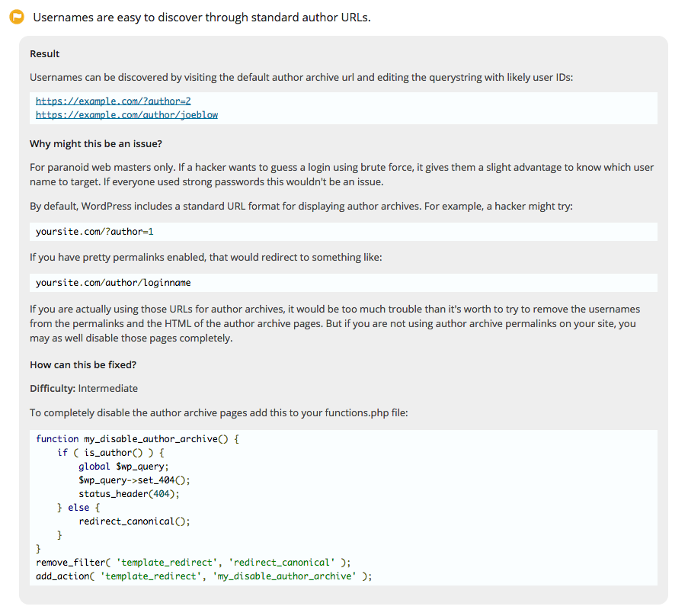Click heading 'Usernames are easy to discover'
688x616 pixels.
tap(202, 17)
